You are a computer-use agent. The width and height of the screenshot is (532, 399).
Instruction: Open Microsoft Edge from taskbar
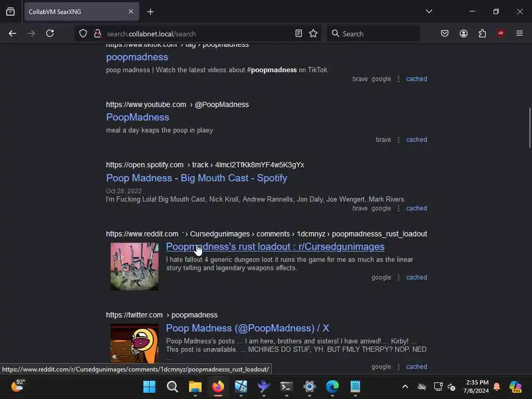tap(332, 387)
